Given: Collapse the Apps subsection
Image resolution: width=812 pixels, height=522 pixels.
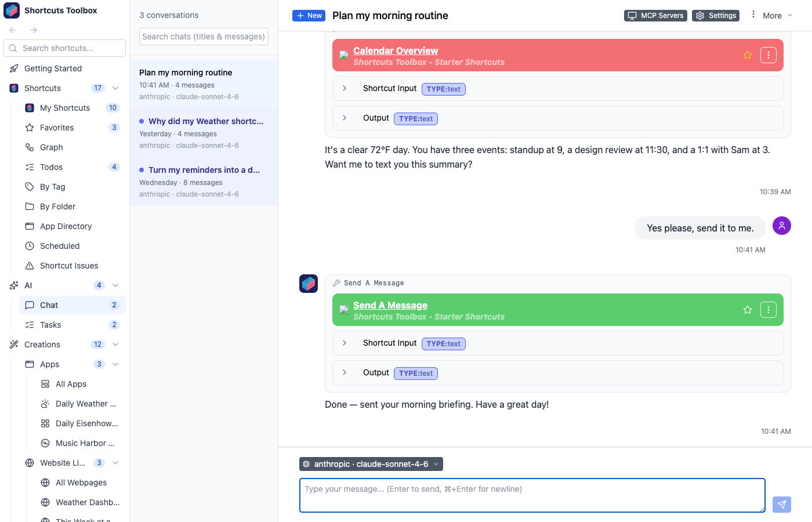Looking at the screenshot, I should pos(115,364).
